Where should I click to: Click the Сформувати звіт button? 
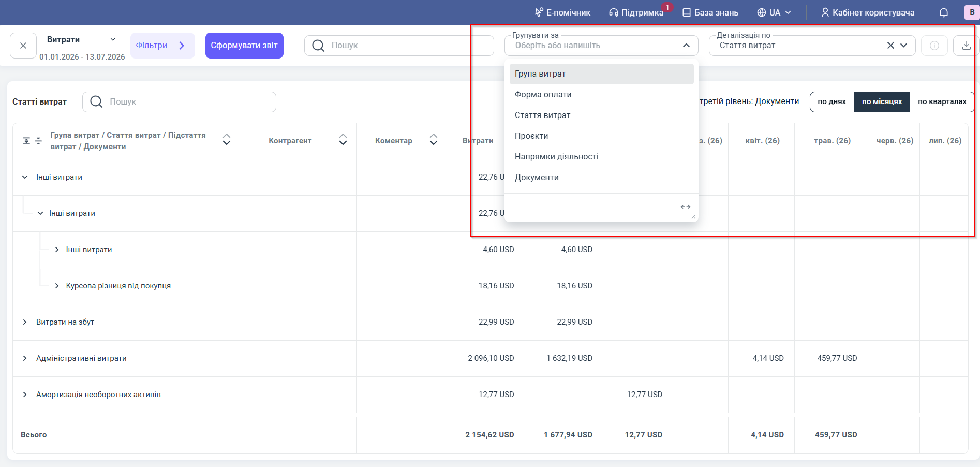(244, 46)
